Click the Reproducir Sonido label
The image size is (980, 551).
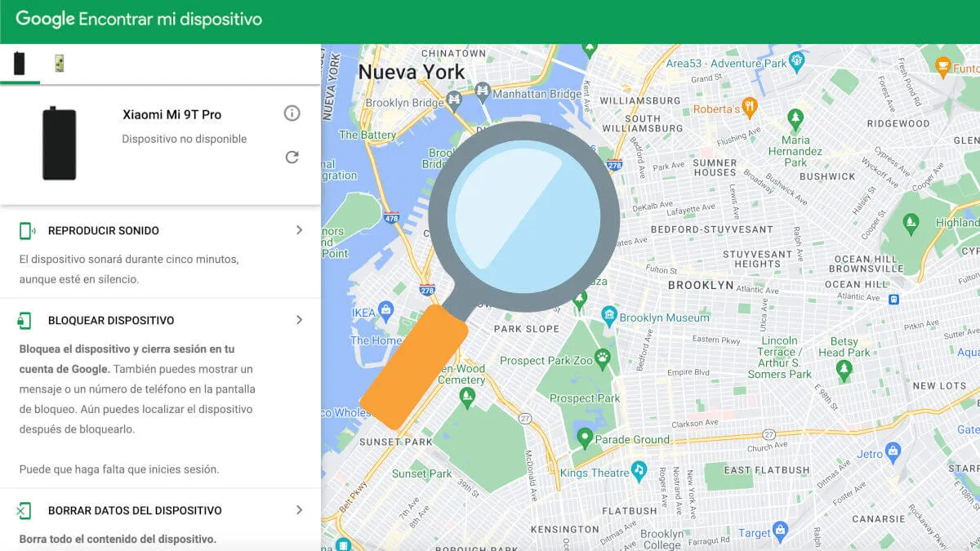coord(104,231)
